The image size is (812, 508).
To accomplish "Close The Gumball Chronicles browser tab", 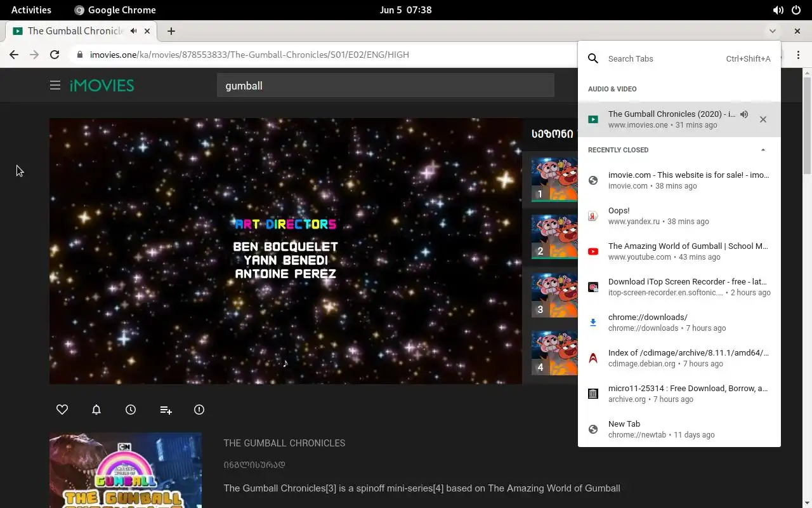I will pos(147,30).
